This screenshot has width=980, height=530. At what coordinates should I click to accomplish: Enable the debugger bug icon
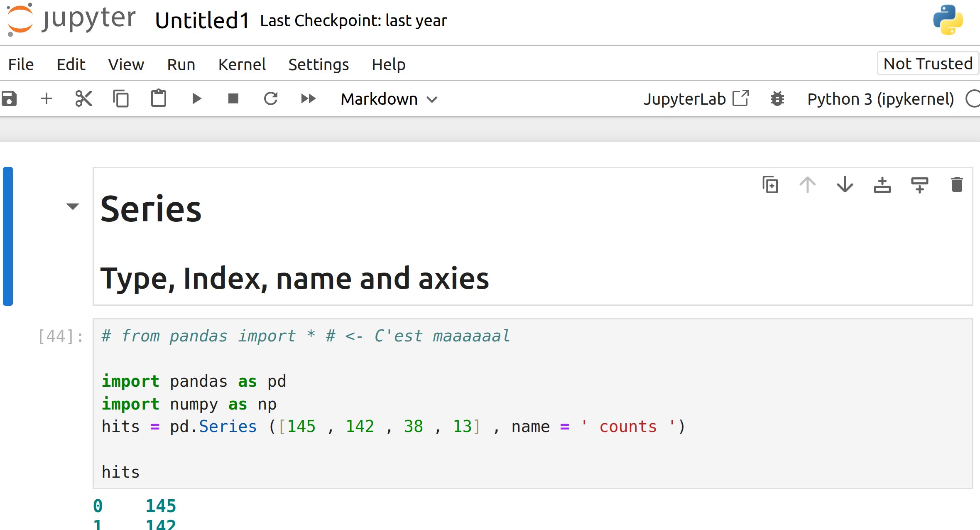(777, 99)
